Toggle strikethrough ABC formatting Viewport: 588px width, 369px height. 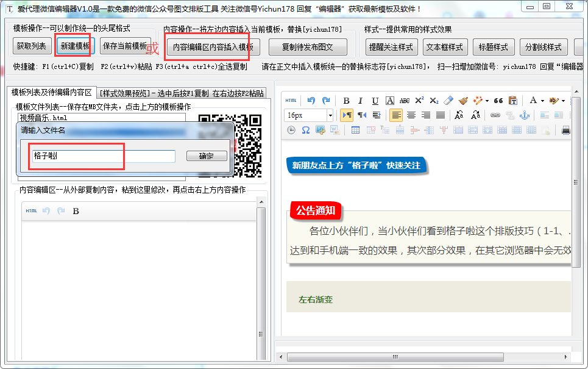tap(405, 101)
